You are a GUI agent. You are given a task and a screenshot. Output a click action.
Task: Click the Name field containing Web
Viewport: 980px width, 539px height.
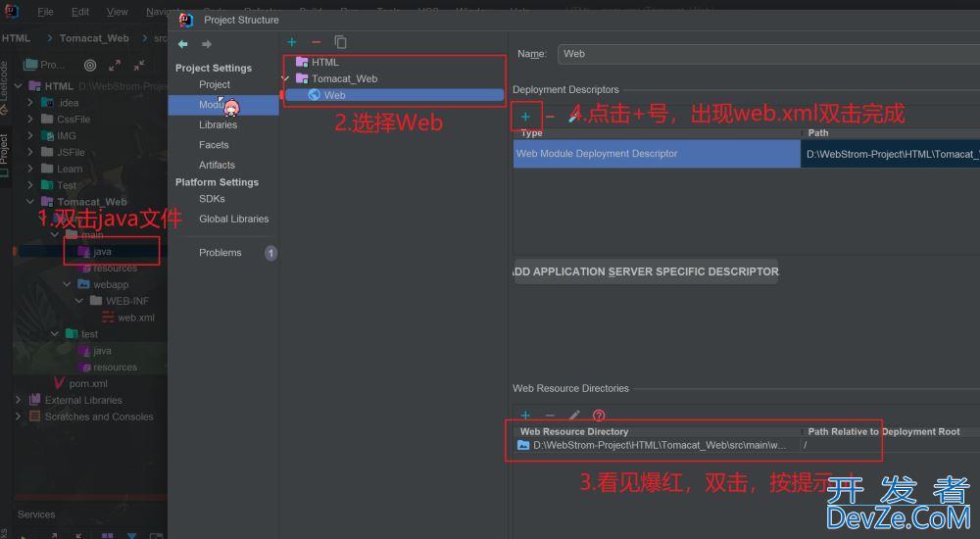click(x=768, y=54)
